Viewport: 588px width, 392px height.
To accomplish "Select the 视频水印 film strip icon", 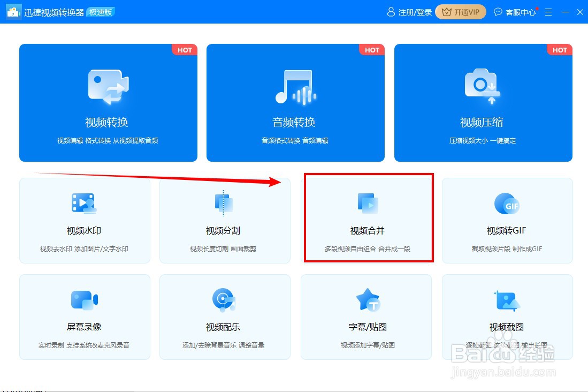I will (84, 203).
